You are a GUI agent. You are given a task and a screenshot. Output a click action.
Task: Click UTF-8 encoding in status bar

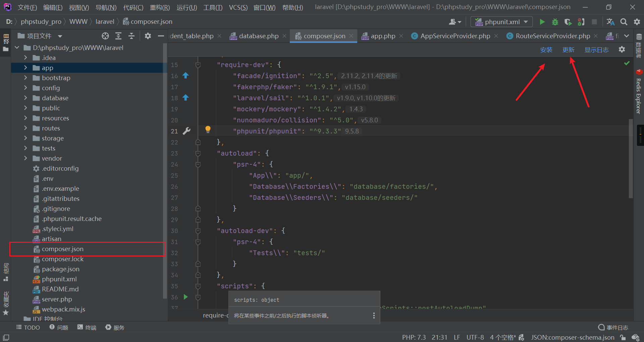click(475, 337)
